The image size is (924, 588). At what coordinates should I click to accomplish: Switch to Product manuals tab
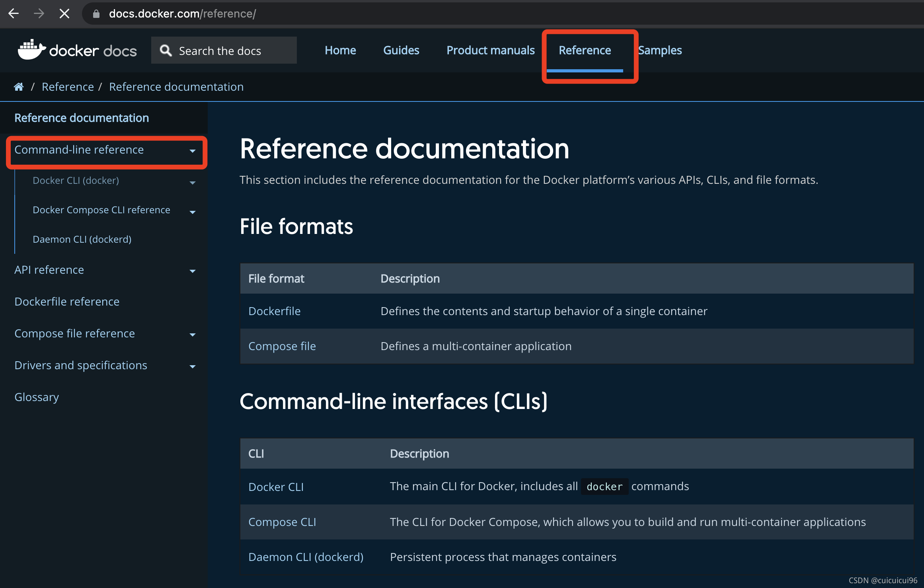click(490, 51)
